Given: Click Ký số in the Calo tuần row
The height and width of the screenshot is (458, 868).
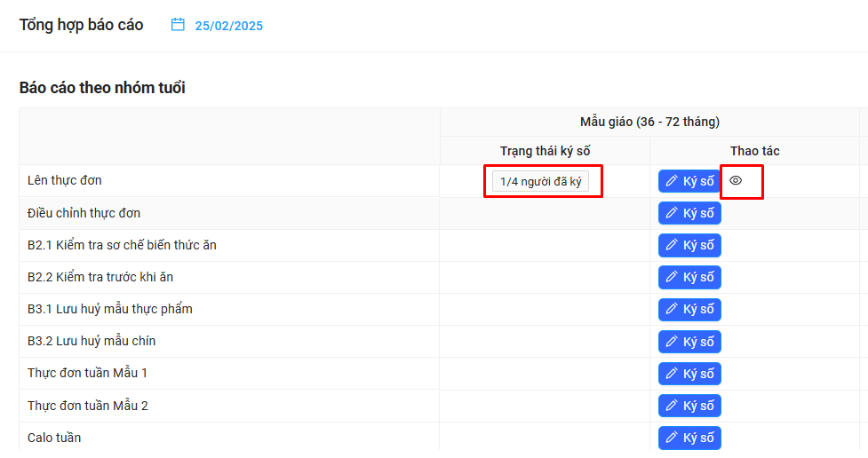Looking at the screenshot, I should [689, 438].
